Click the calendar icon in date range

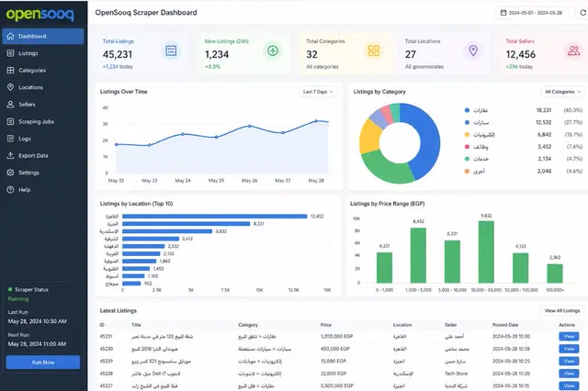(x=503, y=13)
